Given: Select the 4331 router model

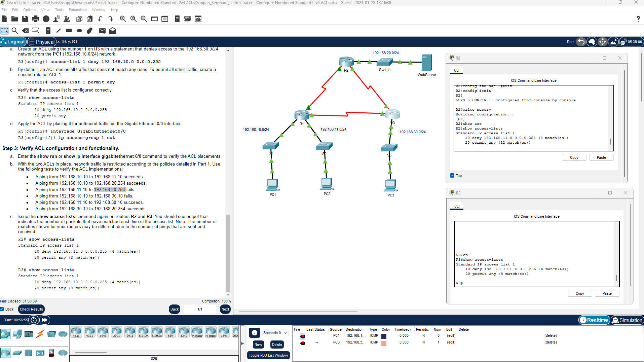Looking at the screenshot, I should click(x=76, y=332).
